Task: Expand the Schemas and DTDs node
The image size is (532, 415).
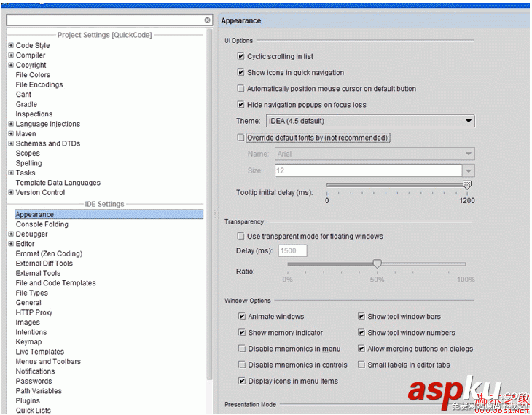Action: 11,143
